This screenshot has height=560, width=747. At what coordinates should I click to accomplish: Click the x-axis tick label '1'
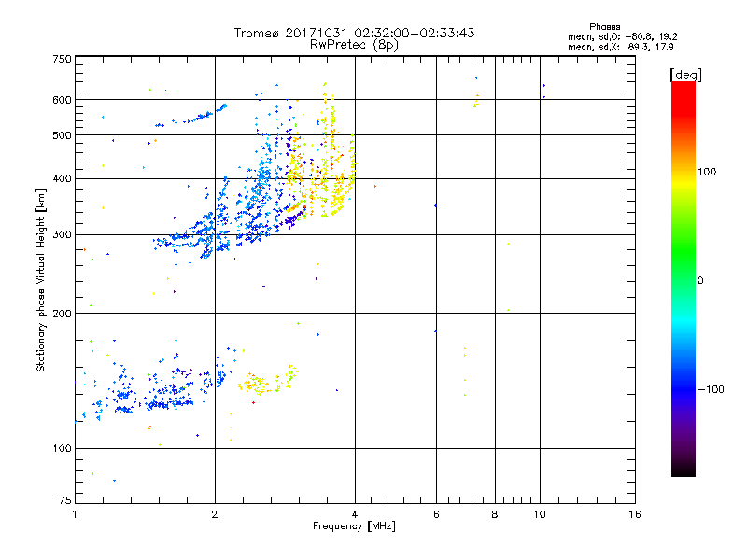(75, 514)
